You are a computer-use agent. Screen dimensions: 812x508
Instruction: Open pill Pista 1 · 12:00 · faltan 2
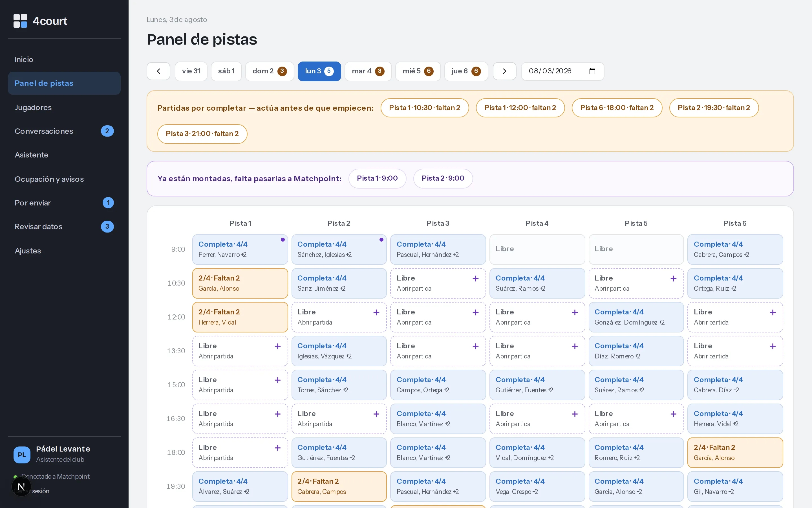point(520,108)
